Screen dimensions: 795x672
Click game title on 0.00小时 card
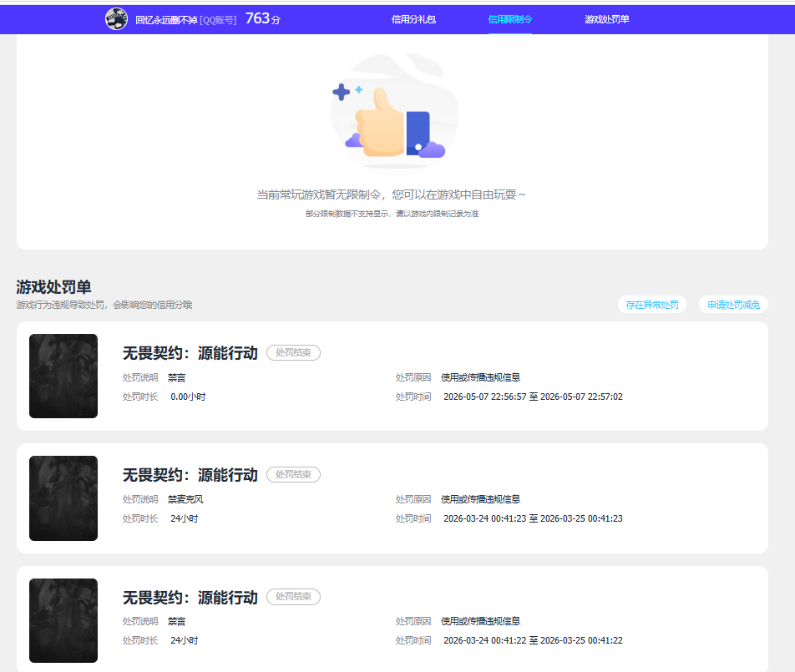tap(190, 353)
